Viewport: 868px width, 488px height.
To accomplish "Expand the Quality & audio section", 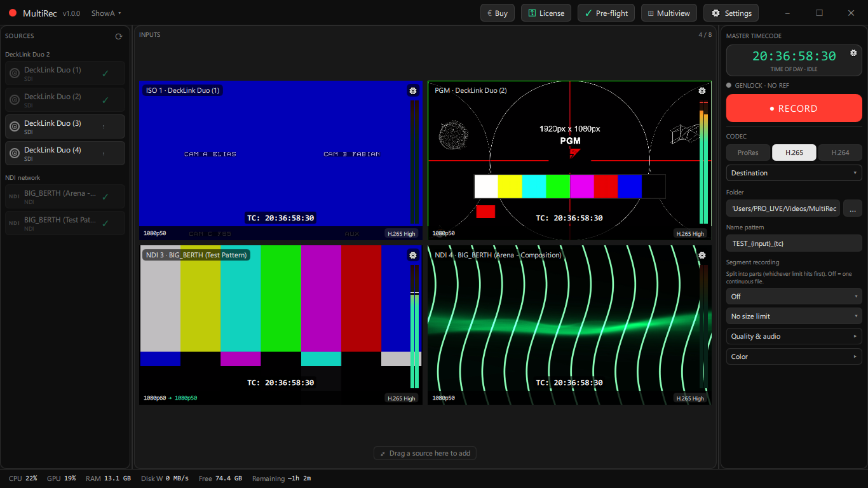I will 794,336.
